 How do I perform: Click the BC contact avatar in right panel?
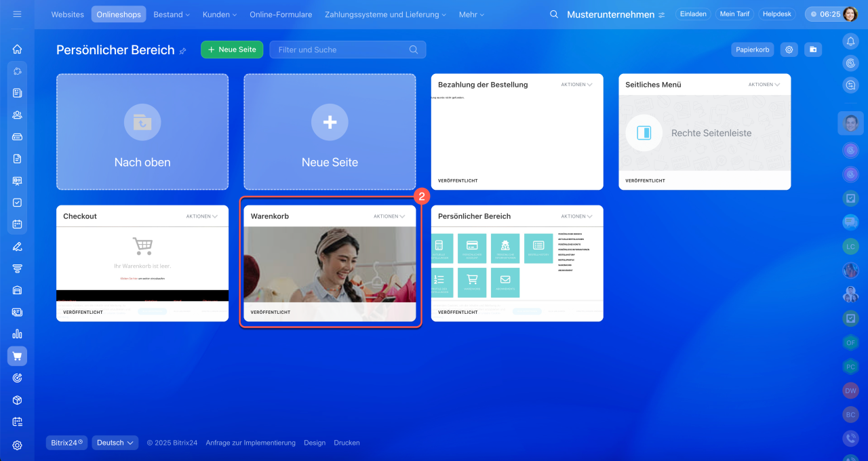(850, 414)
